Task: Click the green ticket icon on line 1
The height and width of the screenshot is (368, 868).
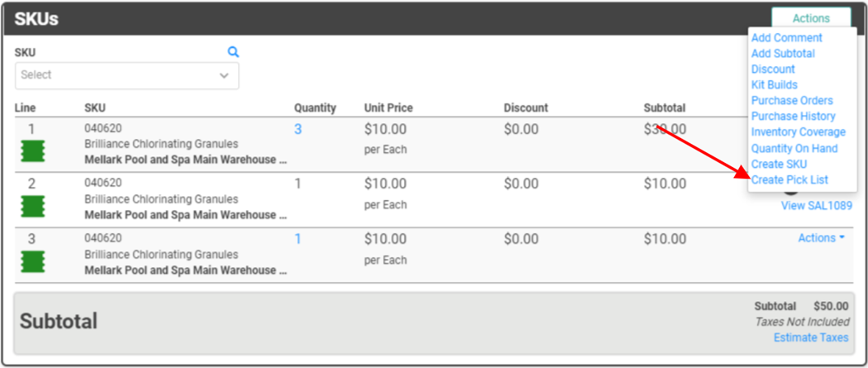Action: (32, 151)
